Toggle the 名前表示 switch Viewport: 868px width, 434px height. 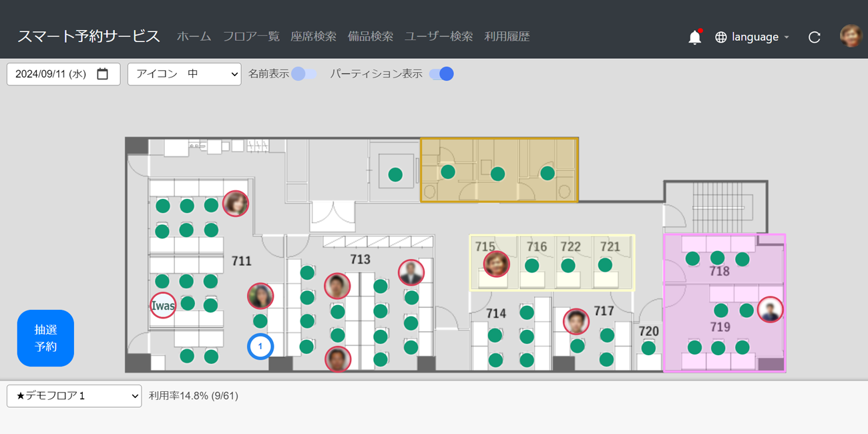click(x=304, y=74)
